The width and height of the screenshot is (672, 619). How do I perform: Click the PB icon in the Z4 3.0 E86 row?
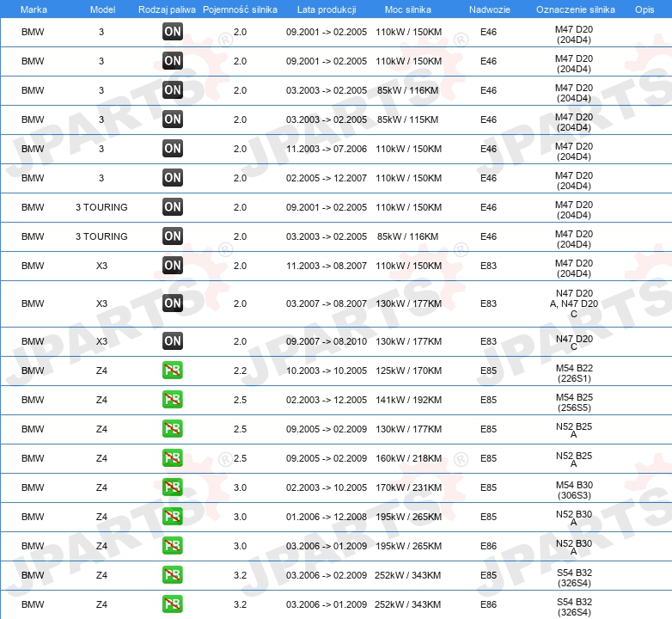click(173, 546)
